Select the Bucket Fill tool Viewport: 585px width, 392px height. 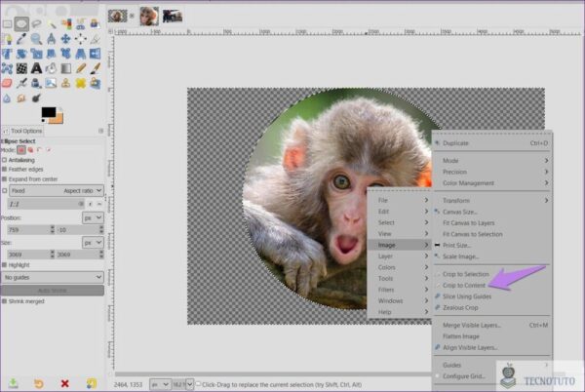coord(51,68)
